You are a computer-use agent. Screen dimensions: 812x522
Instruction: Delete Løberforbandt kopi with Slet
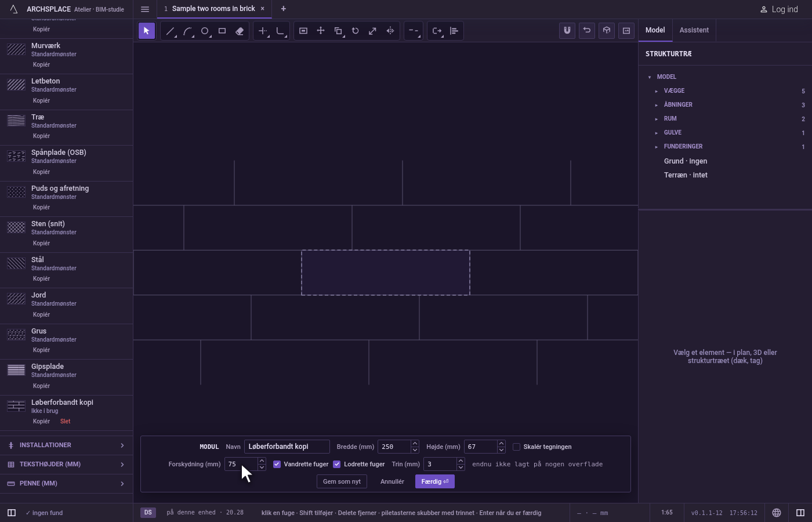(x=65, y=422)
